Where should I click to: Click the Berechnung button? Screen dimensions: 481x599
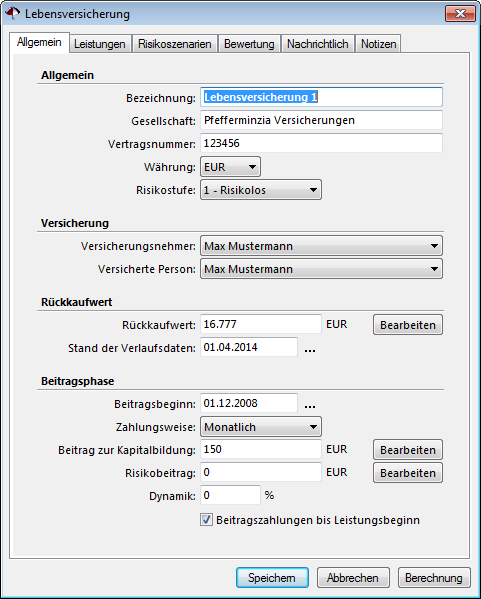[434, 578]
